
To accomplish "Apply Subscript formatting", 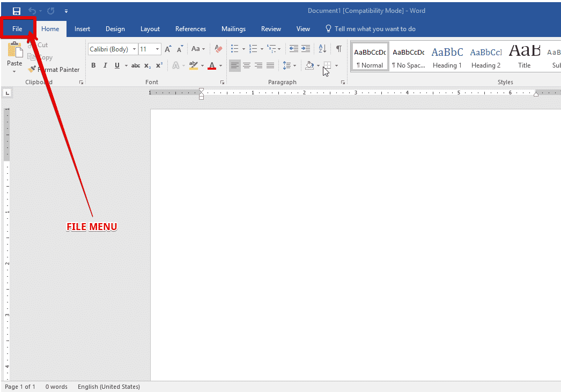I will [147, 65].
